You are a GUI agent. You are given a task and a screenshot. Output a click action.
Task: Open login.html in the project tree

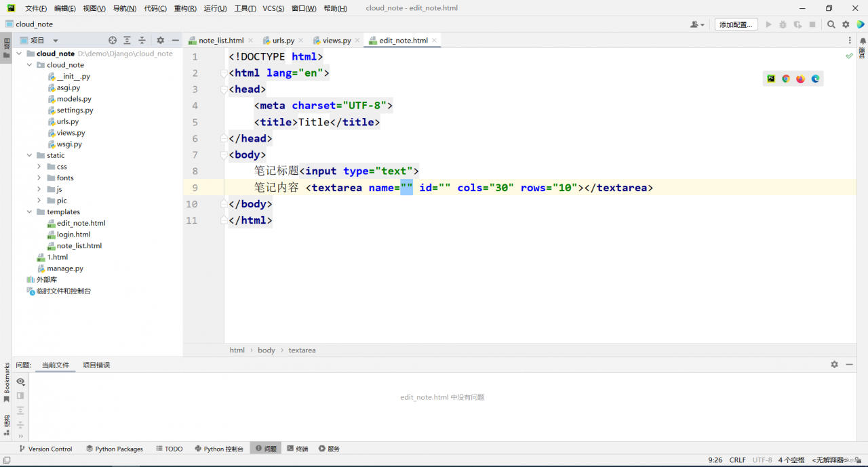73,235
